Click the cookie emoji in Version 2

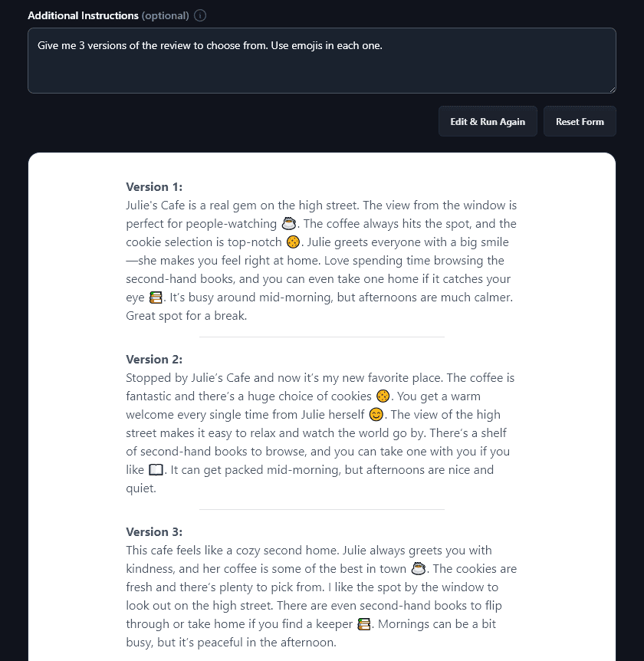click(x=382, y=396)
